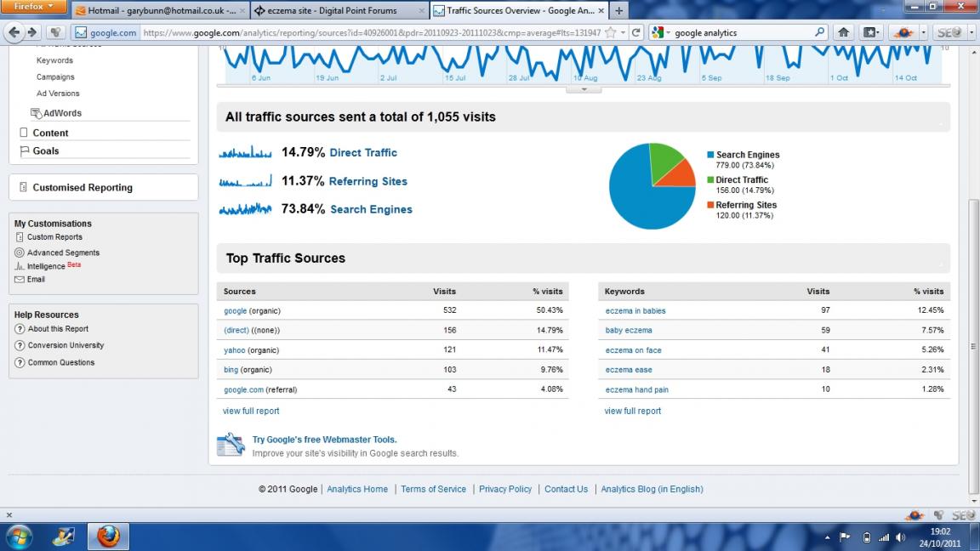Click the Custom Reports icon
The height and width of the screenshot is (551, 980).
click(20, 236)
